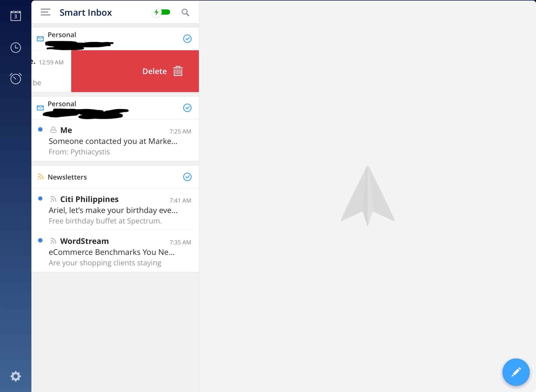Collapse the Smart Inbox sidebar panel

point(45,12)
